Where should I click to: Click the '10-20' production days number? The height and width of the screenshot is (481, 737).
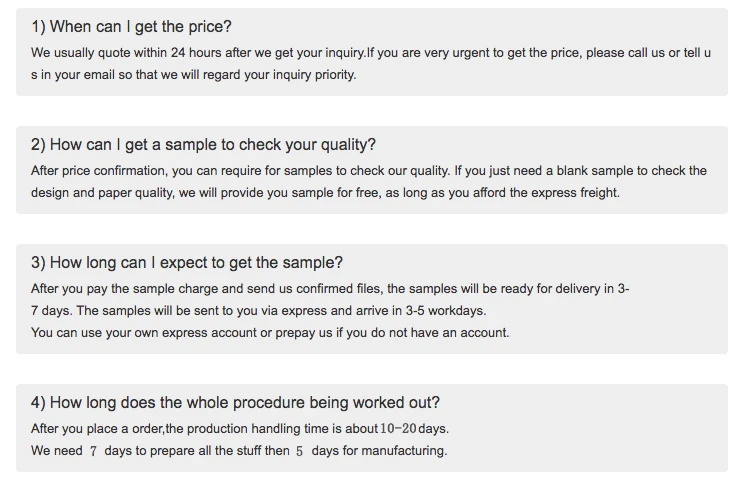[x=397, y=428]
